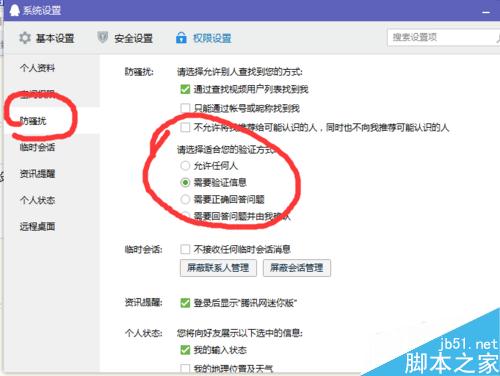Select the 需要验证信息 radio button
Viewport: 500px width, 376px height.
pyautogui.click(x=185, y=182)
